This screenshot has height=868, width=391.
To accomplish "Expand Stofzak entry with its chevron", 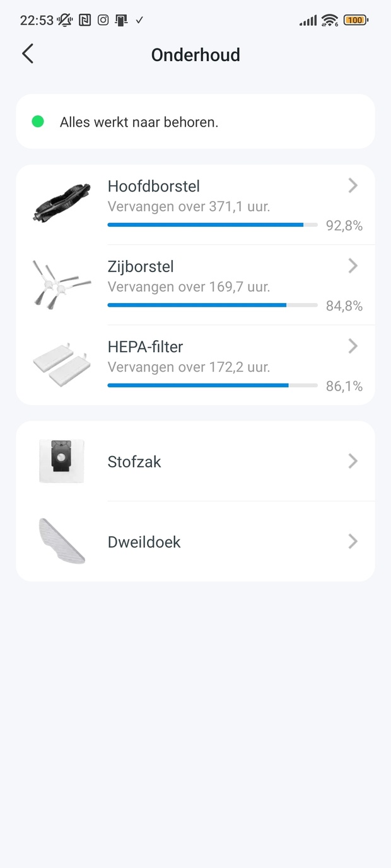I will pyautogui.click(x=353, y=461).
